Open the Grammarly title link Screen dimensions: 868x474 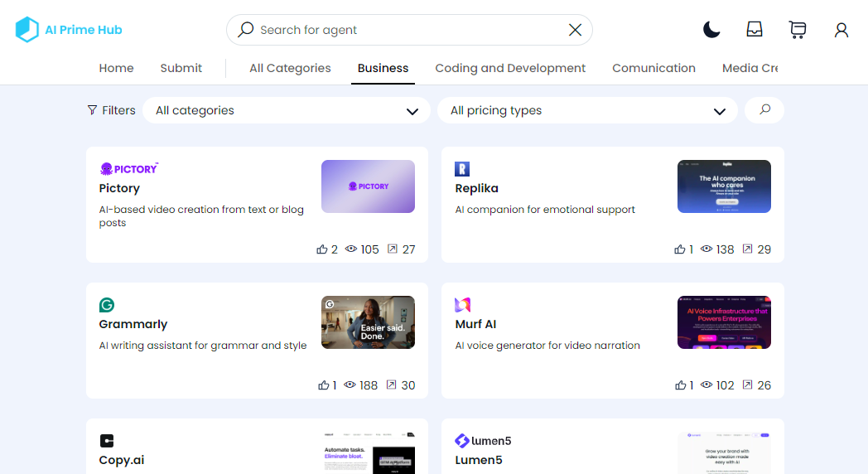pyautogui.click(x=133, y=324)
